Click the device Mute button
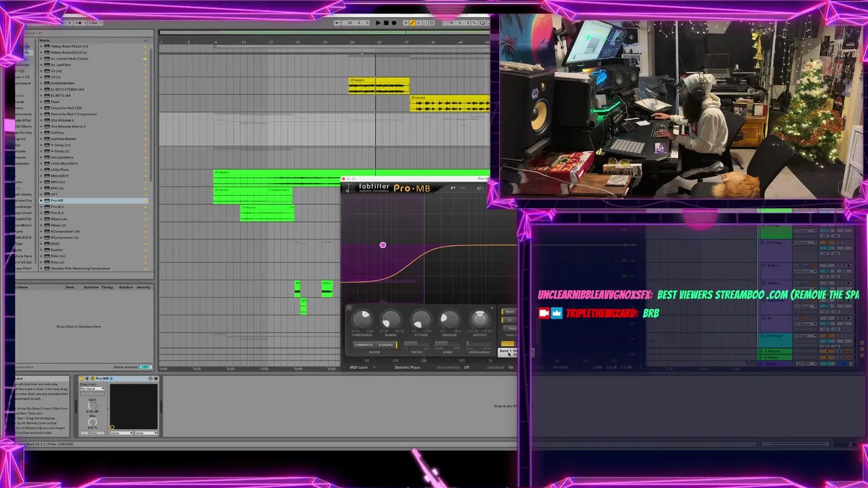The height and width of the screenshot is (488, 868). tap(92, 432)
